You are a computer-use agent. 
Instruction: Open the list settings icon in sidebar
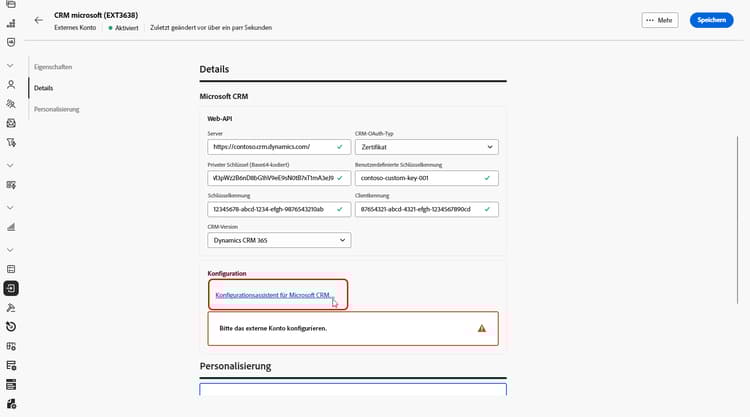pos(11,365)
